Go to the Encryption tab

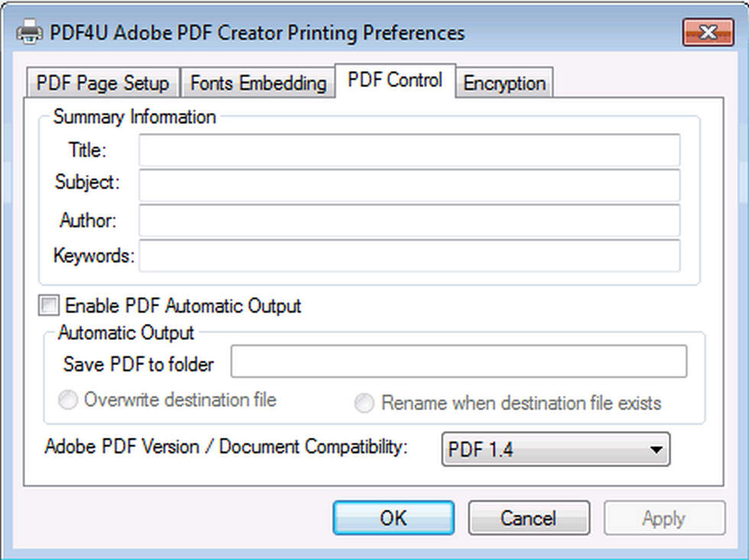click(x=504, y=83)
